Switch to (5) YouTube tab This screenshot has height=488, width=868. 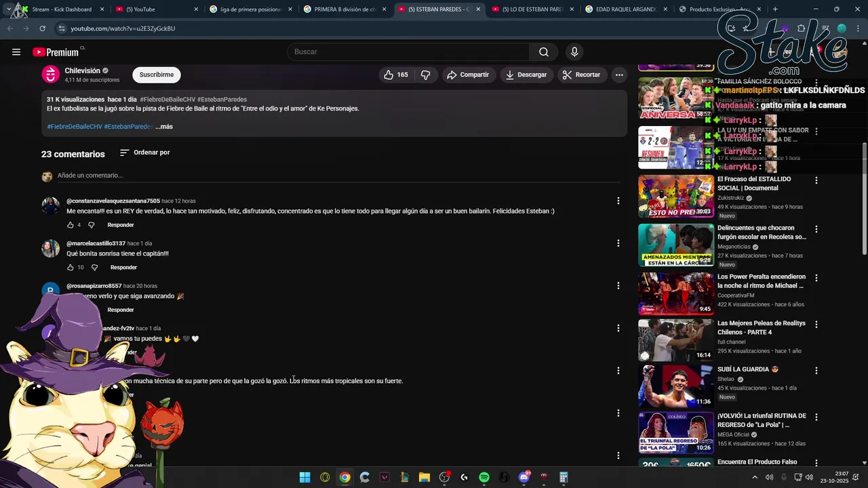(x=156, y=9)
